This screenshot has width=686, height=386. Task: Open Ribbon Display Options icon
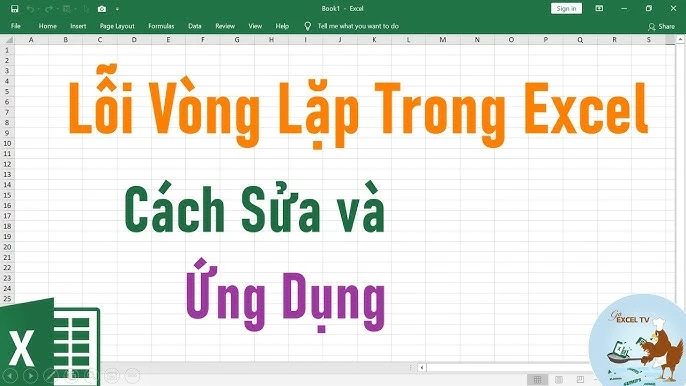tap(599, 8)
